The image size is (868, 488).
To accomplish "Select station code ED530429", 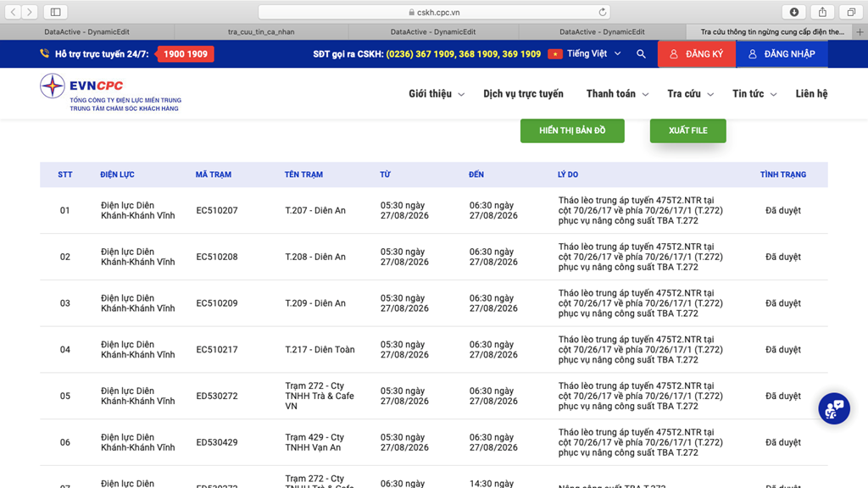I will coord(217,442).
